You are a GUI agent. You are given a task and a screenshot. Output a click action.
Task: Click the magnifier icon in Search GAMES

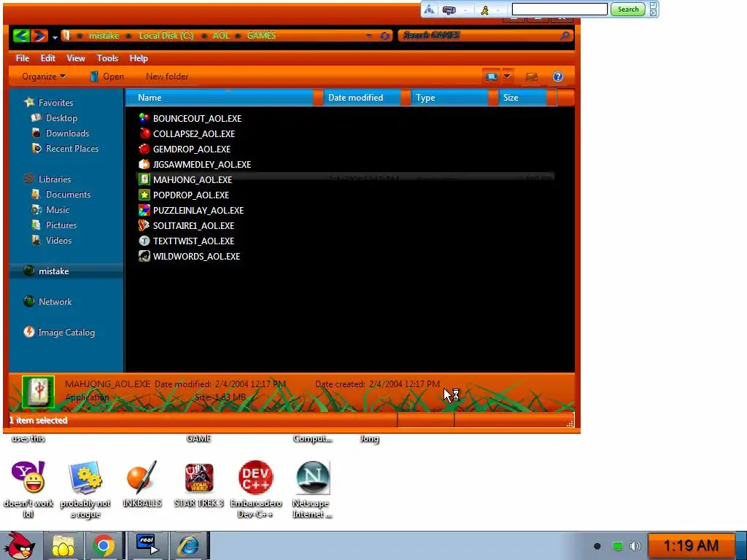tap(565, 36)
